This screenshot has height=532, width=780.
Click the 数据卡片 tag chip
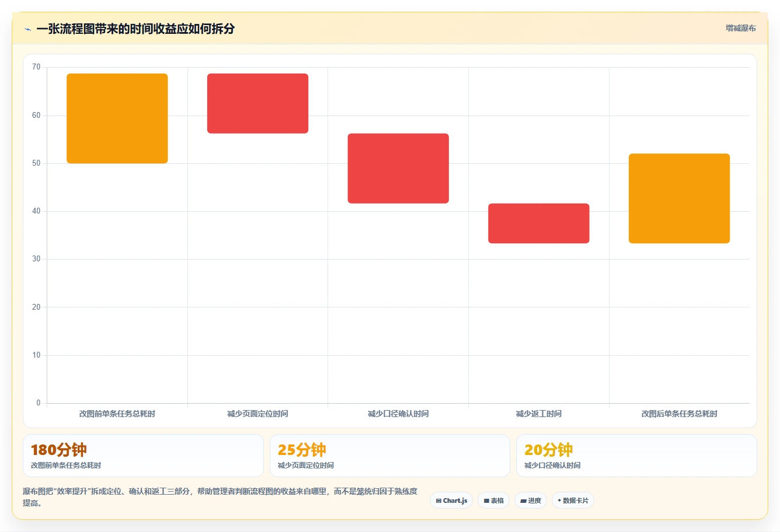[573, 501]
